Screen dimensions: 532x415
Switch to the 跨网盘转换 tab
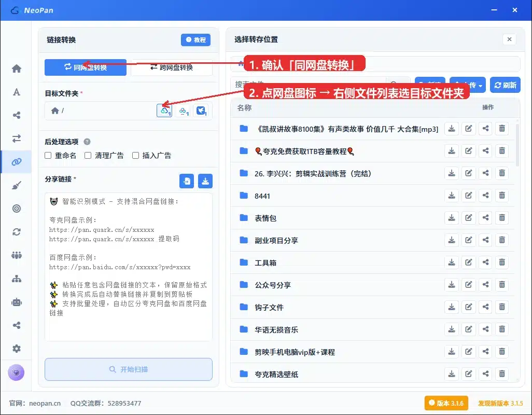pos(172,67)
